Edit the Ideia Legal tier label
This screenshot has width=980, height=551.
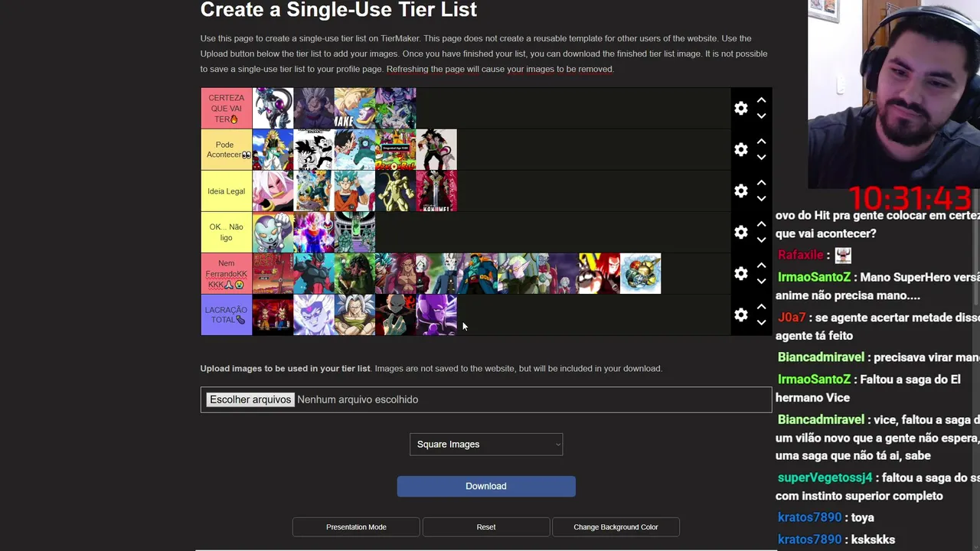pyautogui.click(x=227, y=191)
